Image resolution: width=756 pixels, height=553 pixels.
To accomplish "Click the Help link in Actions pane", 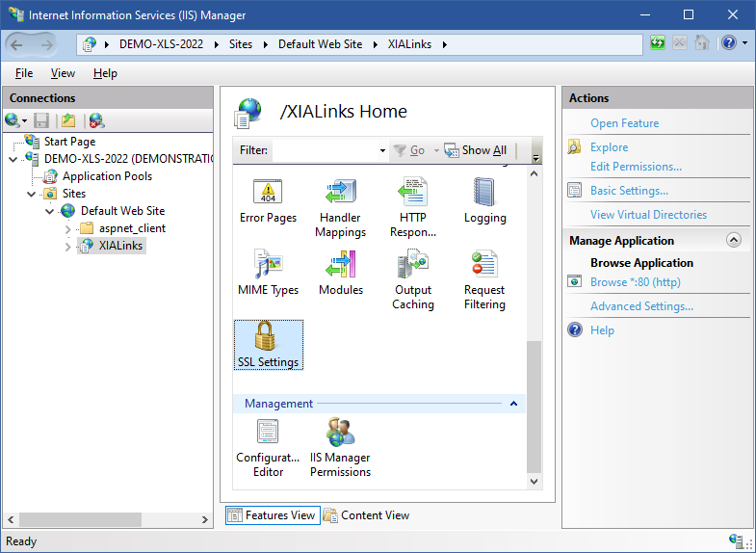I will tap(602, 330).
